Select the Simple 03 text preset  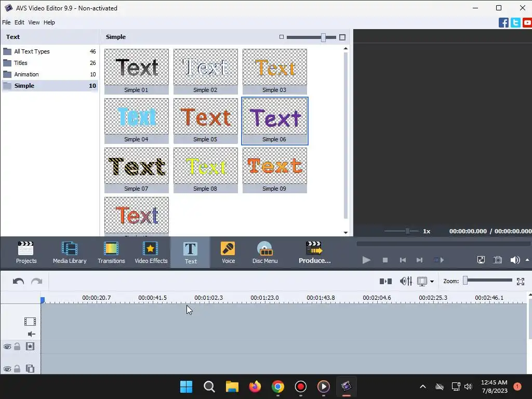275,71
